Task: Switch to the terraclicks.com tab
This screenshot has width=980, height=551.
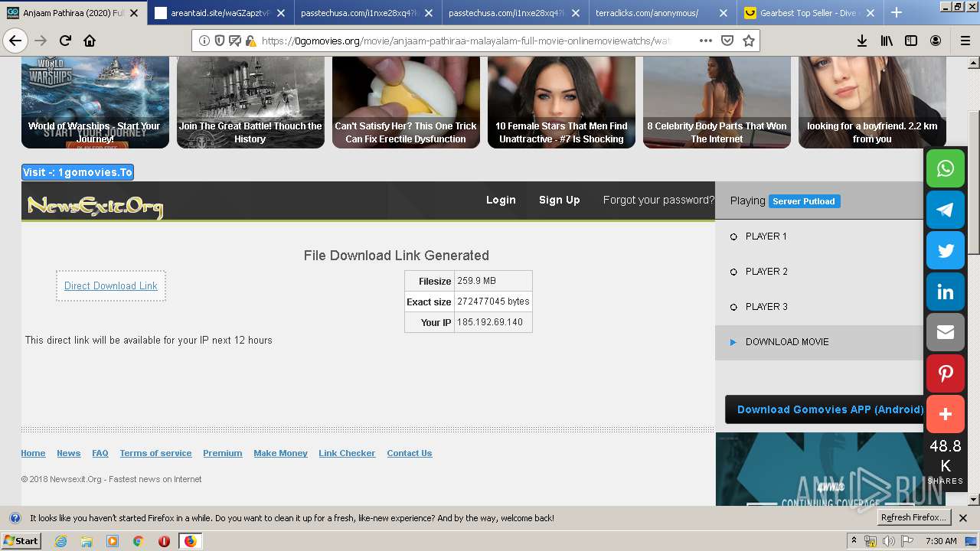Action: tap(663, 12)
